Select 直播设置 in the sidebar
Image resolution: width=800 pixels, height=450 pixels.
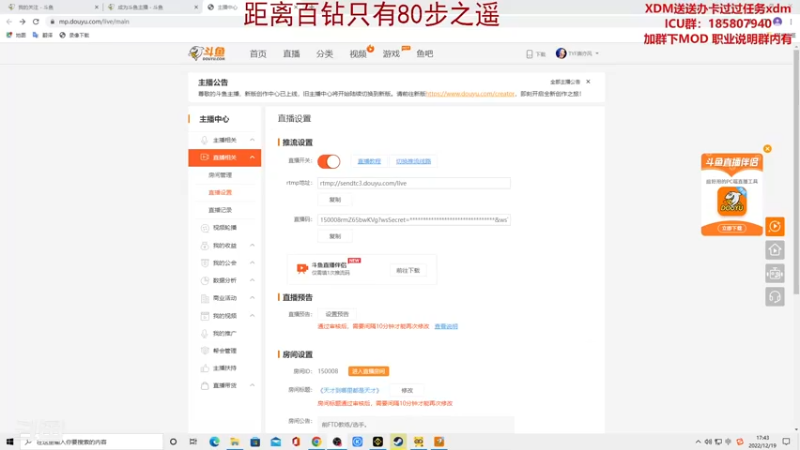220,192
